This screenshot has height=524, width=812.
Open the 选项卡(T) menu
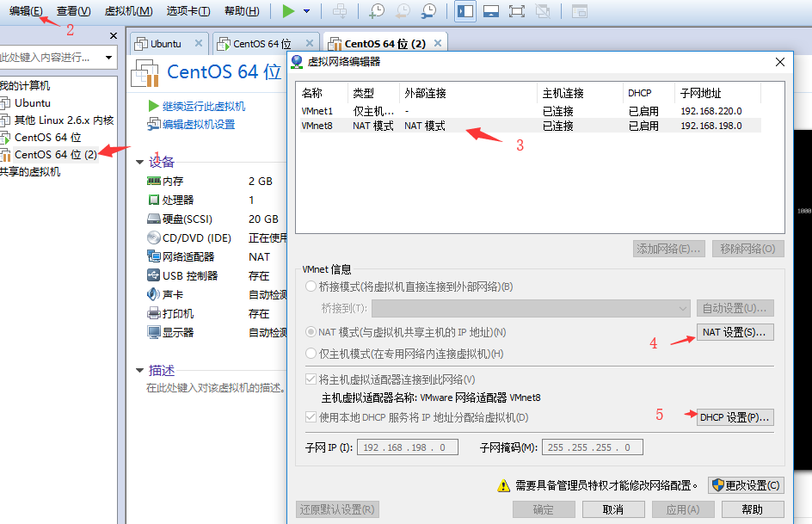click(x=188, y=11)
